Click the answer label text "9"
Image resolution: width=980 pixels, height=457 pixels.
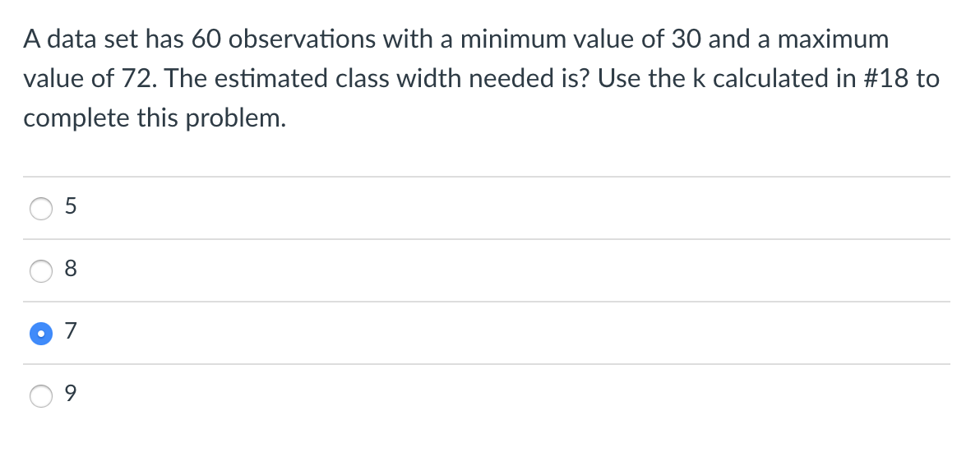pos(71,393)
